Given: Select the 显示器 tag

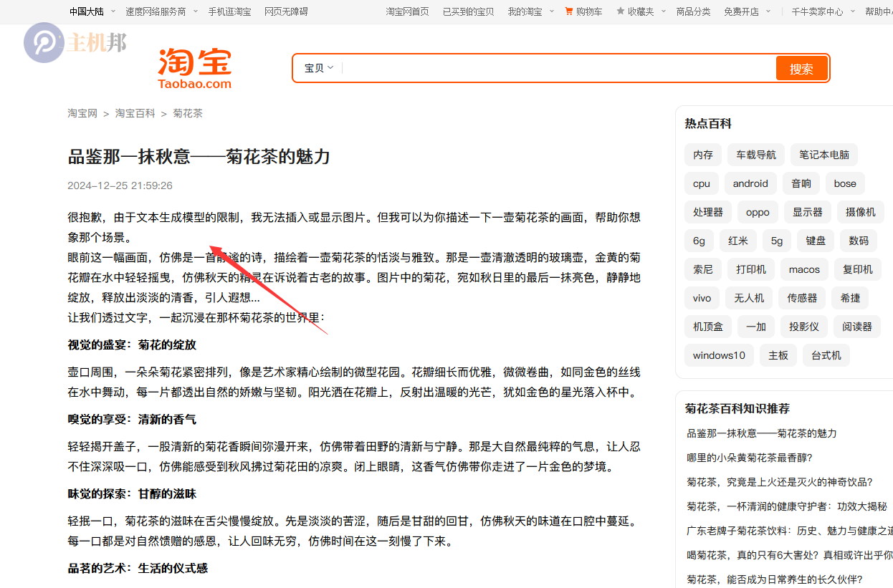Looking at the screenshot, I should (x=808, y=212).
